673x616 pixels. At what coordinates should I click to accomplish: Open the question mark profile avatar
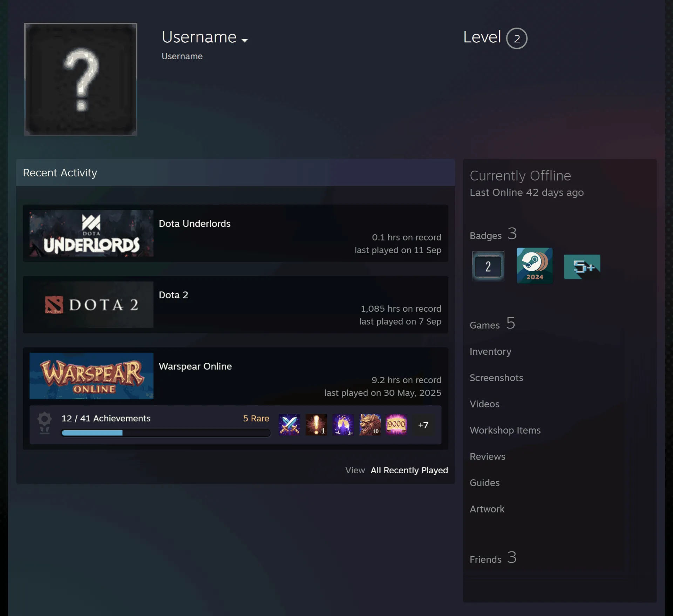(81, 79)
